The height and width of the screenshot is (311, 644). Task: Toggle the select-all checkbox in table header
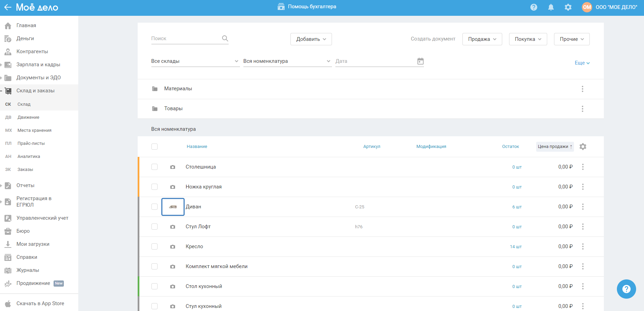pyautogui.click(x=154, y=147)
